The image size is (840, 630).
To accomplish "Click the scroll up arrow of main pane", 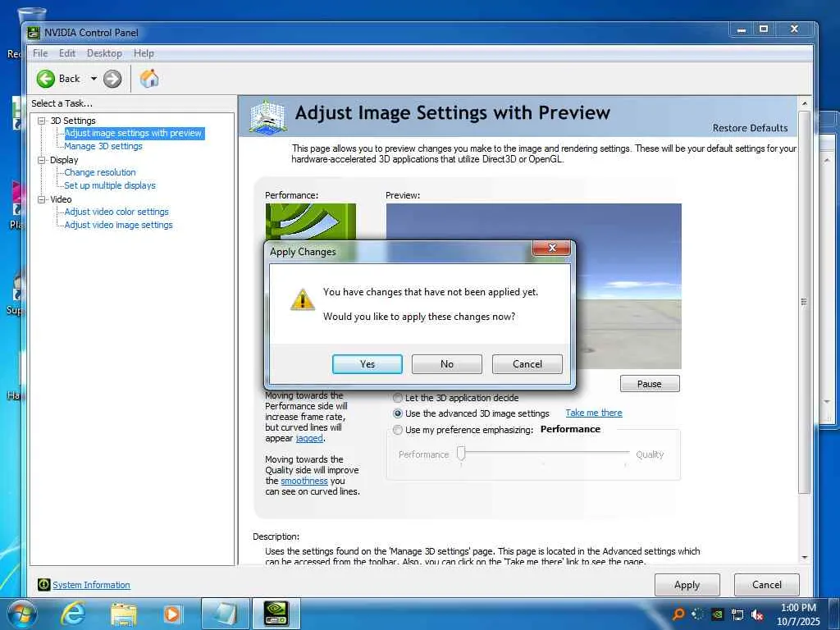I will pyautogui.click(x=804, y=103).
